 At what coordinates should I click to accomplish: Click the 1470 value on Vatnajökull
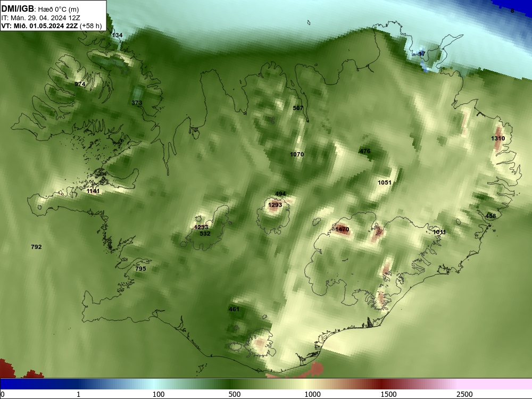coord(342,229)
